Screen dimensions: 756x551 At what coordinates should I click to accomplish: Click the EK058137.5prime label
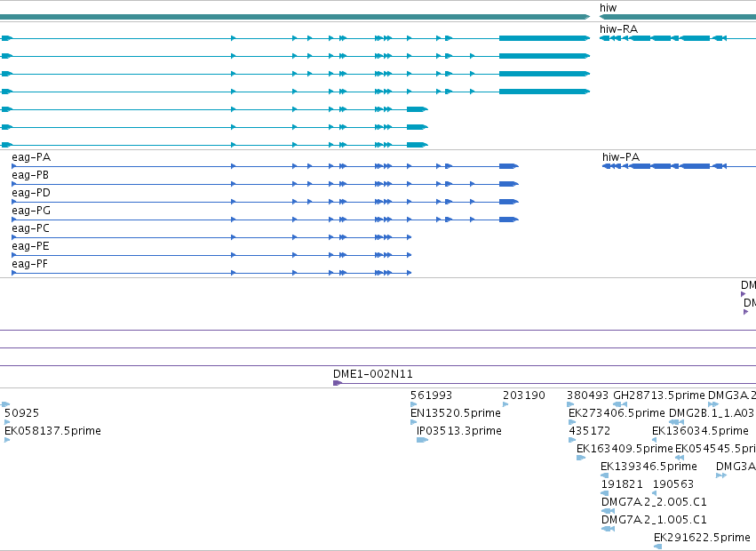[x=52, y=431]
